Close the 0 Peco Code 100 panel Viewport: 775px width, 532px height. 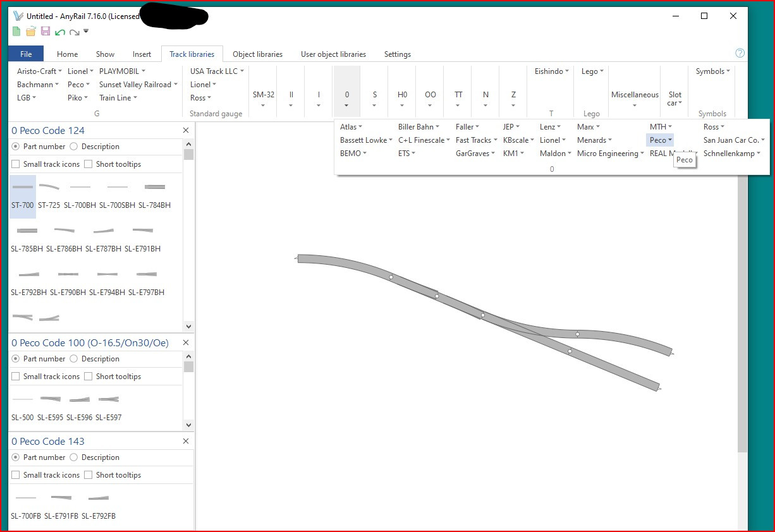[186, 342]
